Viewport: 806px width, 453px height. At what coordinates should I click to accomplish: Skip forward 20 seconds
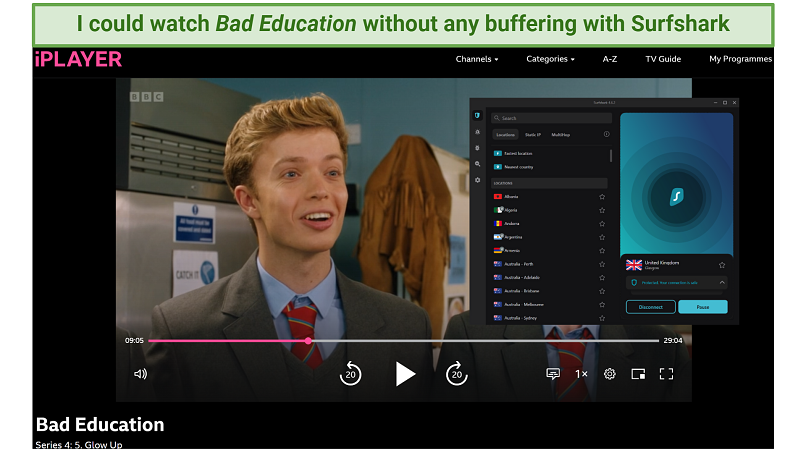pyautogui.click(x=456, y=374)
